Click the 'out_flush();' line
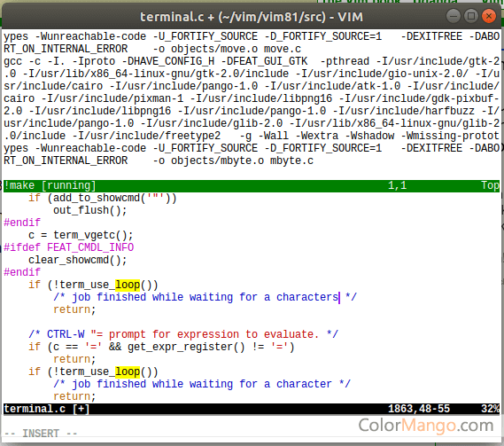Viewport: 504px width, 446px height. click(x=90, y=210)
